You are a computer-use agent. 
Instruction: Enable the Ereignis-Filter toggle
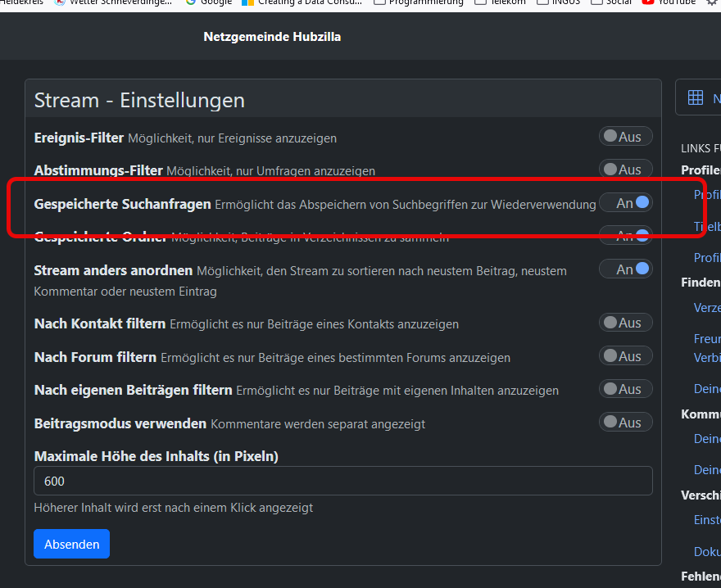coord(626,137)
